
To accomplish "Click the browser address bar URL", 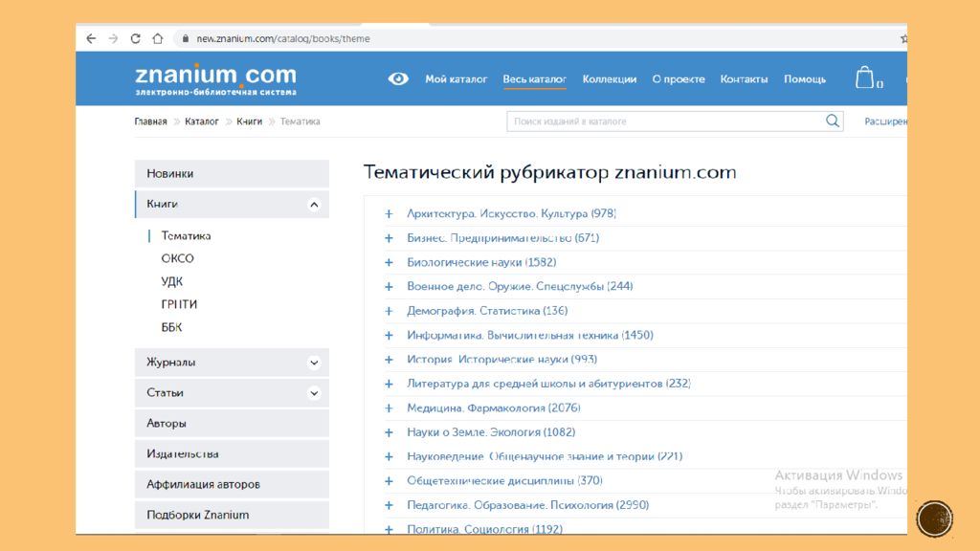I will [x=283, y=38].
